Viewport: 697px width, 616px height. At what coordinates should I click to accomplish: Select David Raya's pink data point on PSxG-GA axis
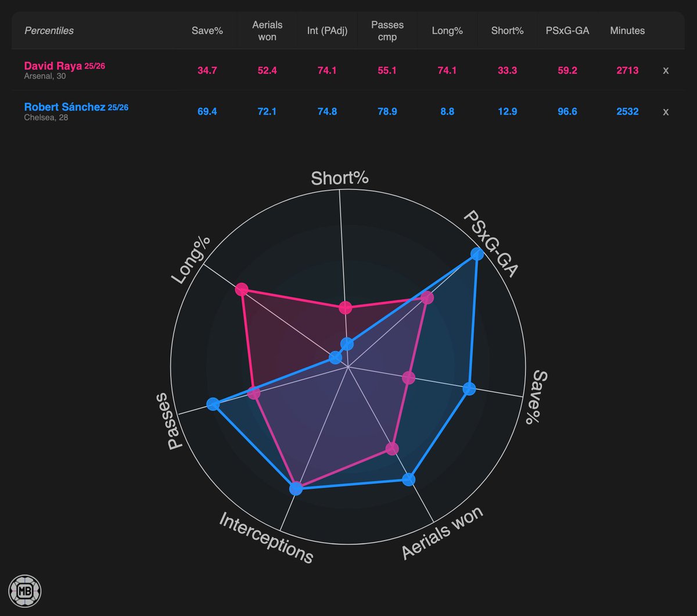pyautogui.click(x=428, y=298)
